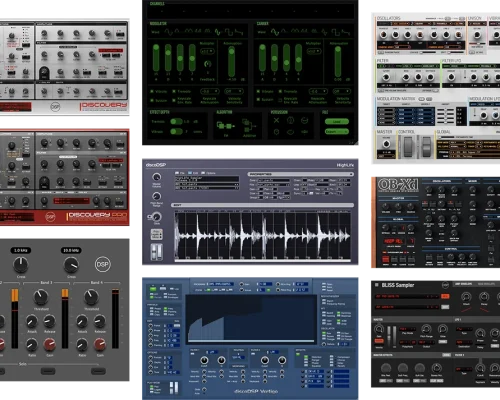Click the Band 3 Threshold knob

40,297
